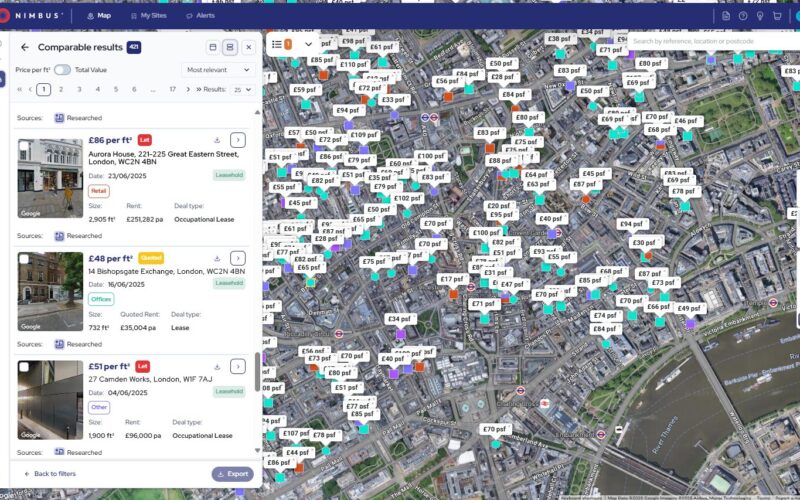Click the map layers list icon
Viewport: 800px width, 500px height.
pos(277,44)
